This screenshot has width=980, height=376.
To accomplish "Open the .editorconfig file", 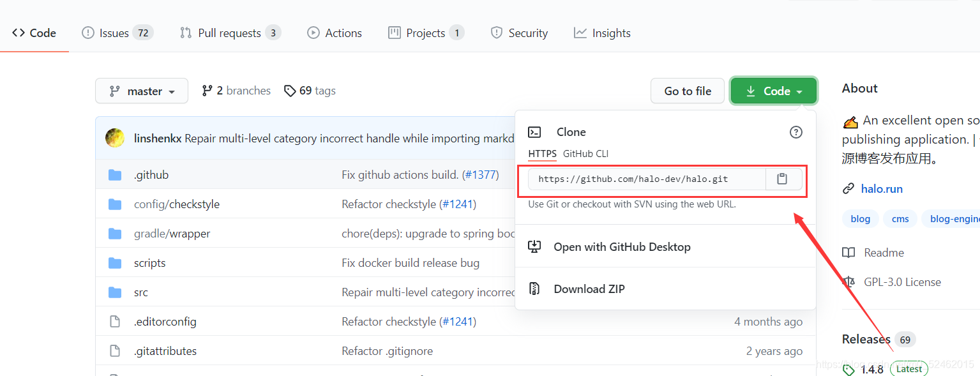I will click(x=165, y=322).
